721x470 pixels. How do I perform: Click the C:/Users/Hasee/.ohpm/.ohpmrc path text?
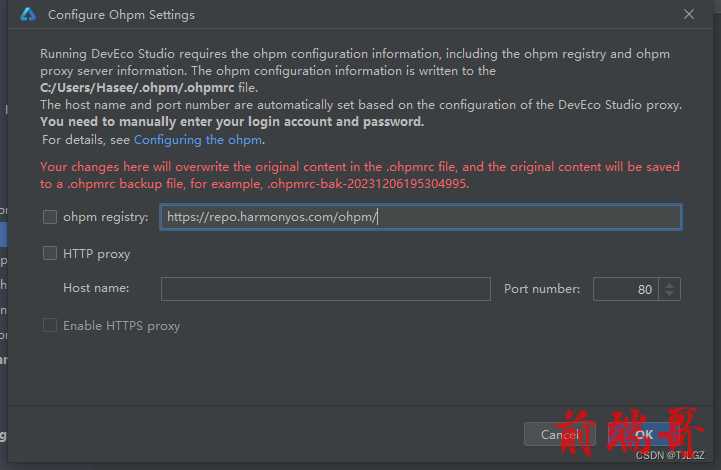coord(137,87)
